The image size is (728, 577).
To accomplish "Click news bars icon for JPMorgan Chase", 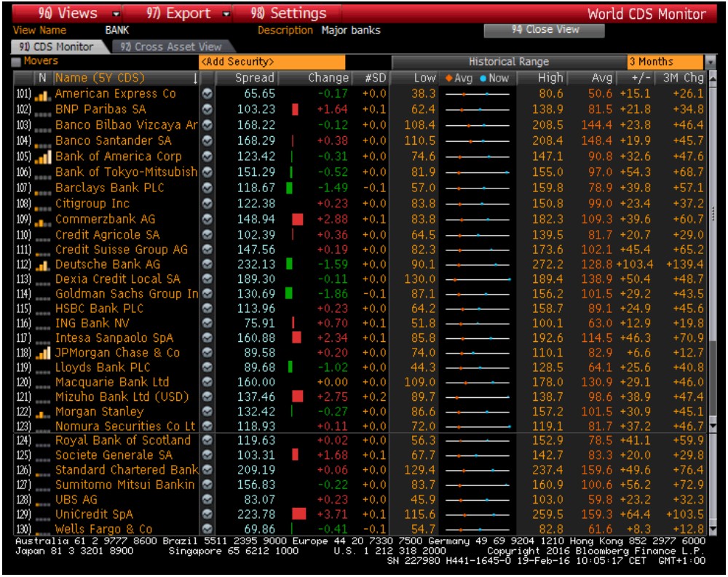I will click(x=43, y=354).
